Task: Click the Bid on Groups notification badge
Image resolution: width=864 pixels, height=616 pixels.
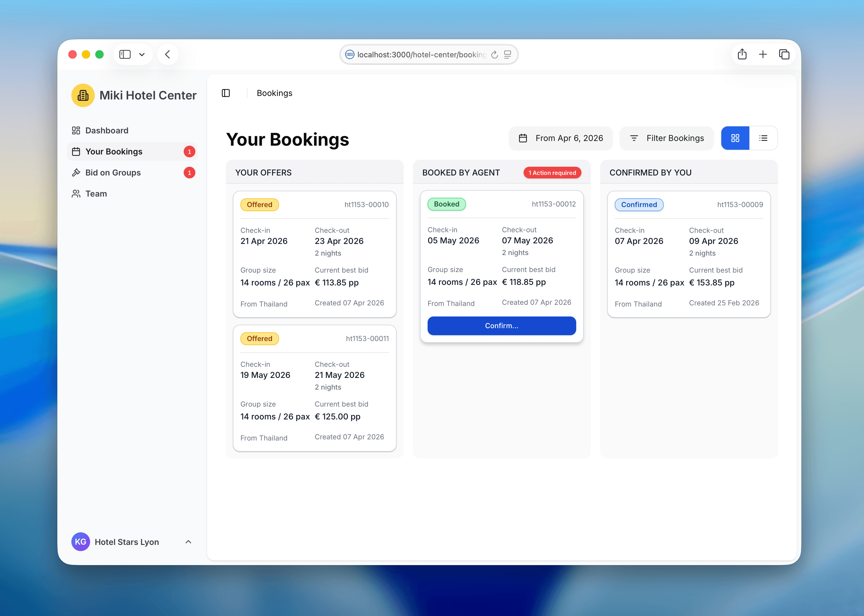Action: pyautogui.click(x=189, y=173)
